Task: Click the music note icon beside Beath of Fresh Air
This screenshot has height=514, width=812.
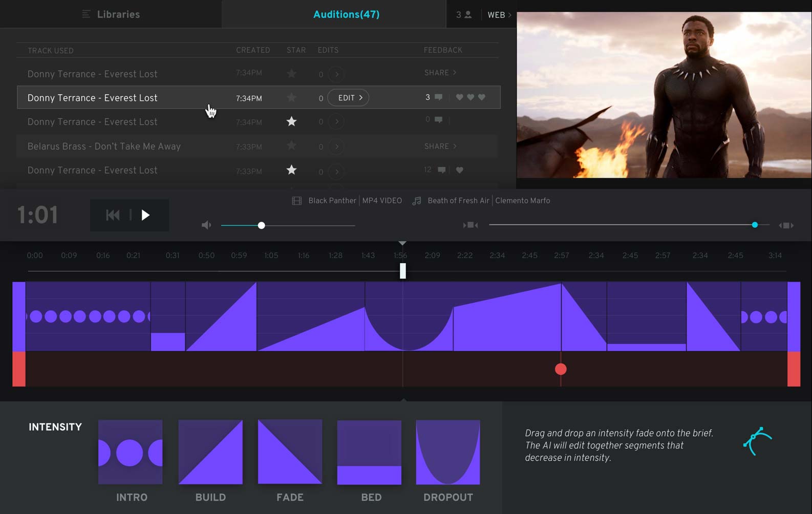Action: tap(417, 201)
